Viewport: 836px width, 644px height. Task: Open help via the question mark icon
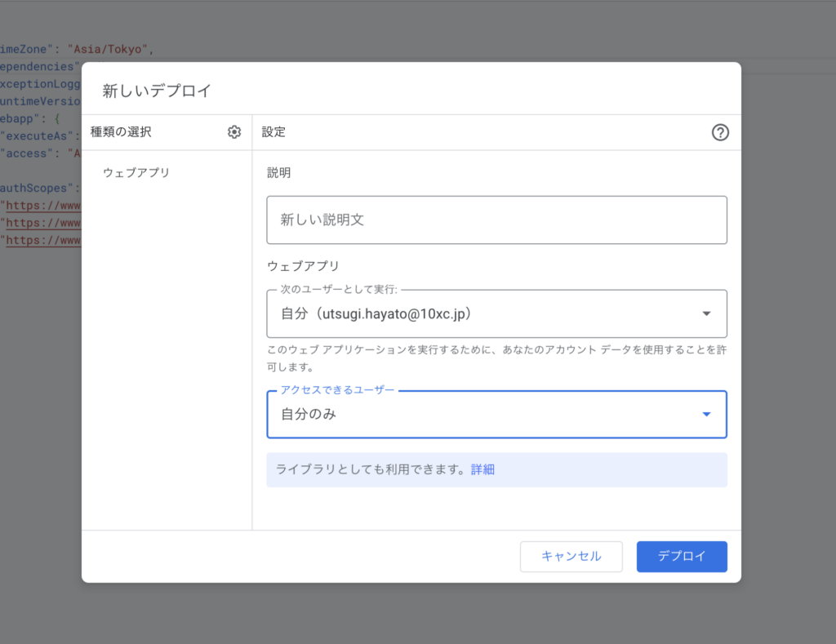click(x=720, y=133)
